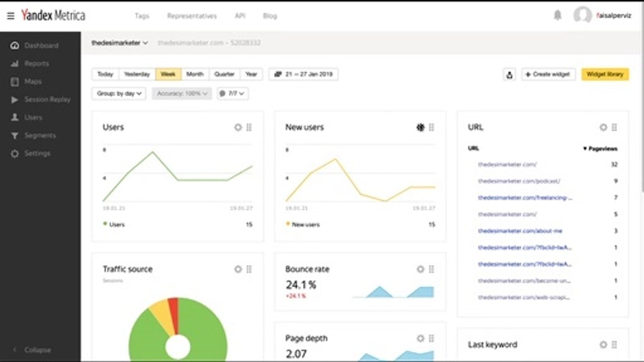Screen dimensions: 644x362
Task: Click the drag handle of Last keyword widget
Action: tap(614, 344)
